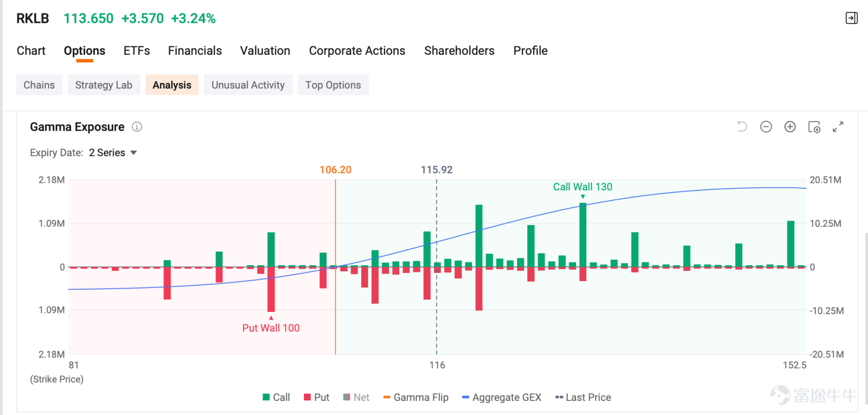This screenshot has height=415, width=868.
Task: Zoom in the chart with plus icon
Action: click(x=790, y=127)
